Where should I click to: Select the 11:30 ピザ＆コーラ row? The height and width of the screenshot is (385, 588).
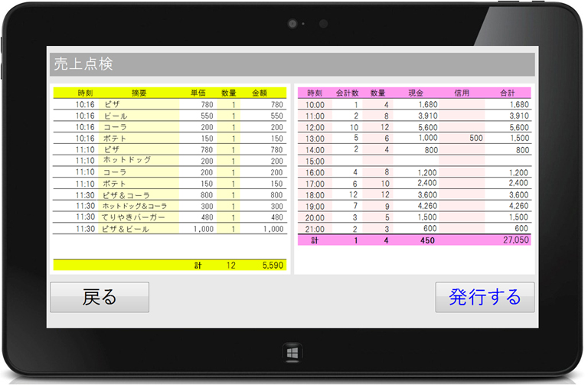tap(170, 194)
